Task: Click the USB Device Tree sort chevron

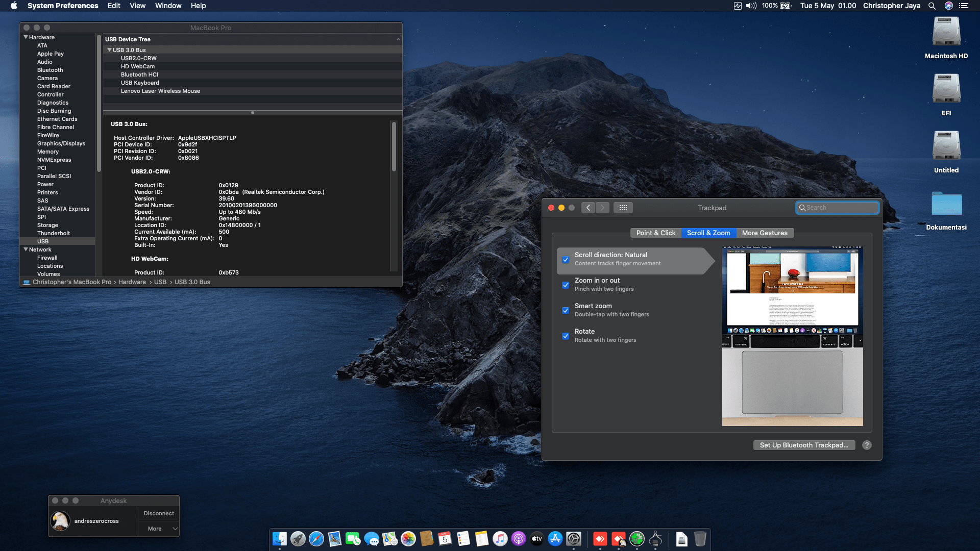Action: coord(398,39)
